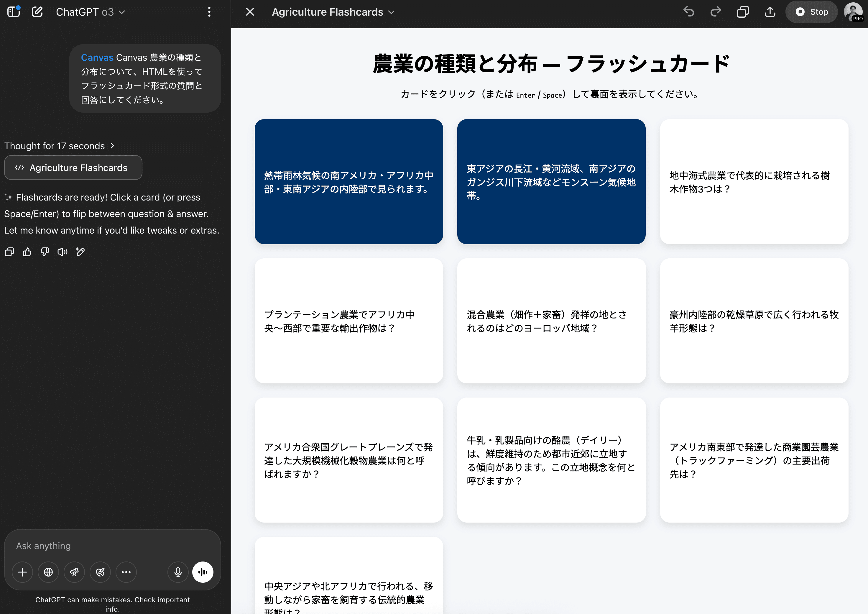Expand Thought for 17 seconds details
This screenshot has width=868, height=614.
(x=59, y=146)
